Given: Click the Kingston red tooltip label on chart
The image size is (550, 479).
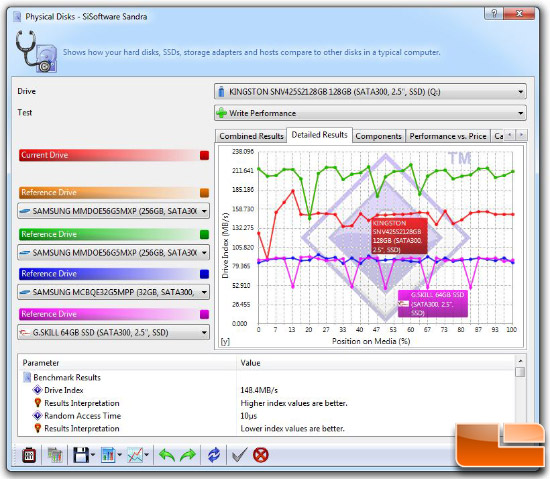Looking at the screenshot, I should [x=399, y=236].
